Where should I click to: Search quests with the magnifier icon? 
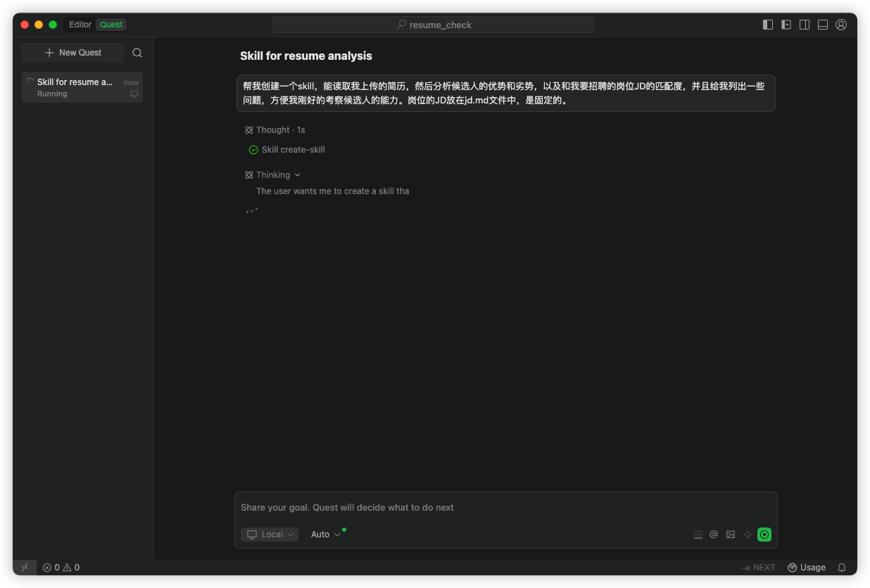click(x=137, y=53)
